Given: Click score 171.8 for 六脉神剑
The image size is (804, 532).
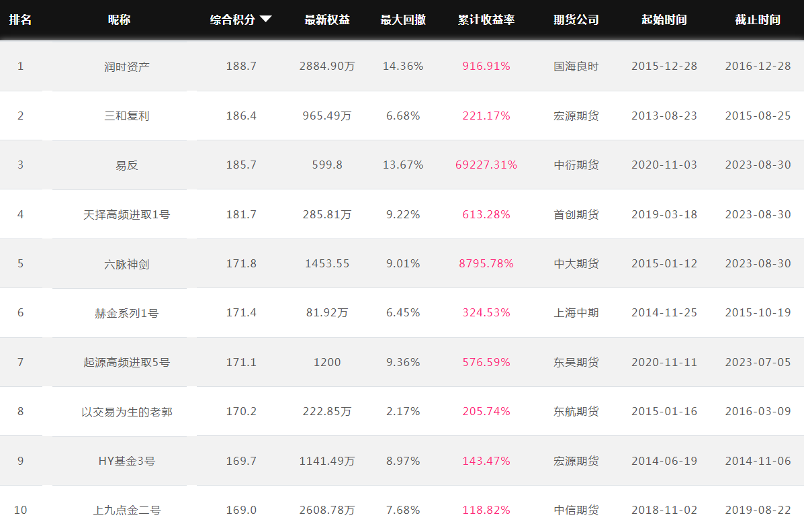Looking at the screenshot, I should (241, 263).
